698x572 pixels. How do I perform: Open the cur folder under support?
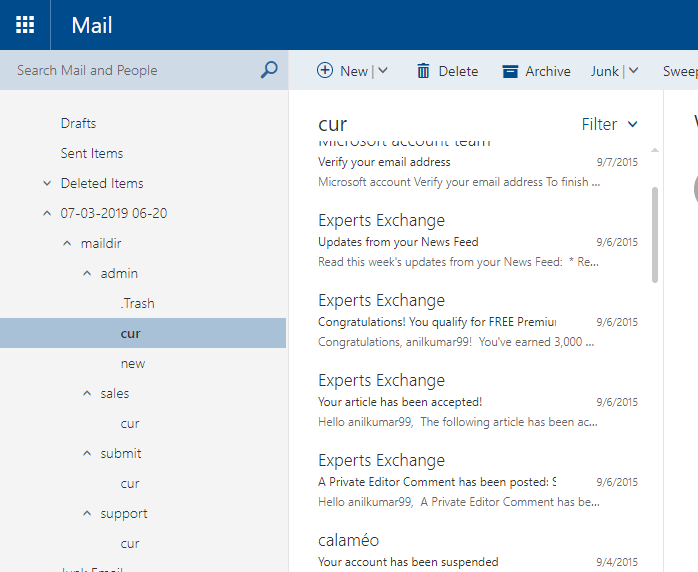[x=130, y=544]
